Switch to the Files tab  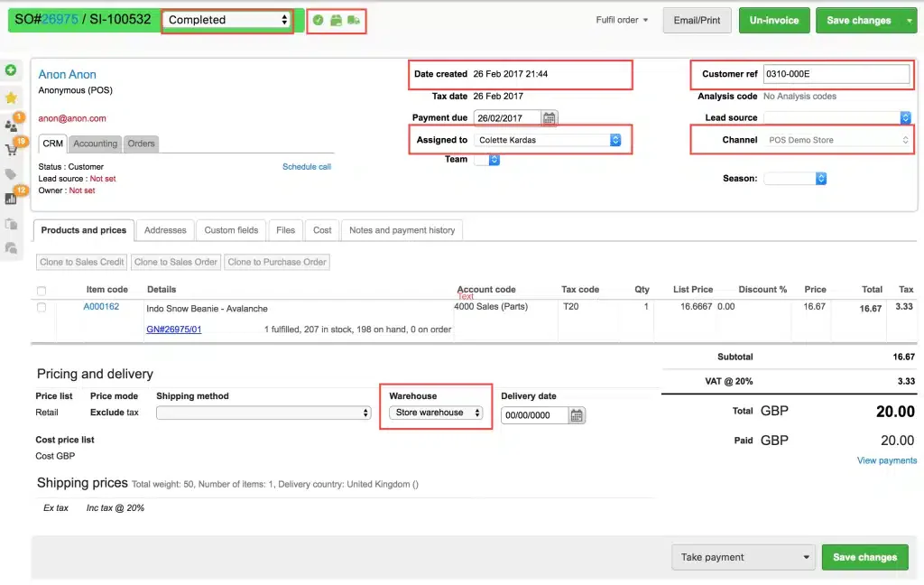(285, 230)
